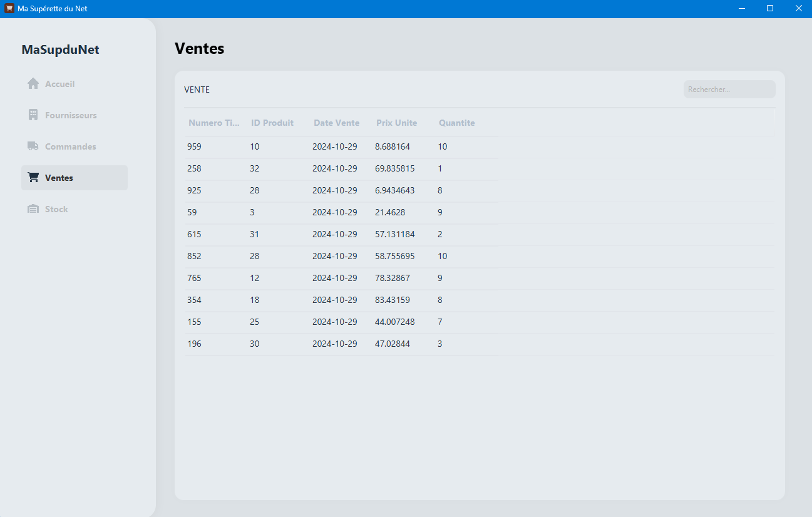
Task: Click the Ventes shopping cart icon
Action: [x=33, y=178]
